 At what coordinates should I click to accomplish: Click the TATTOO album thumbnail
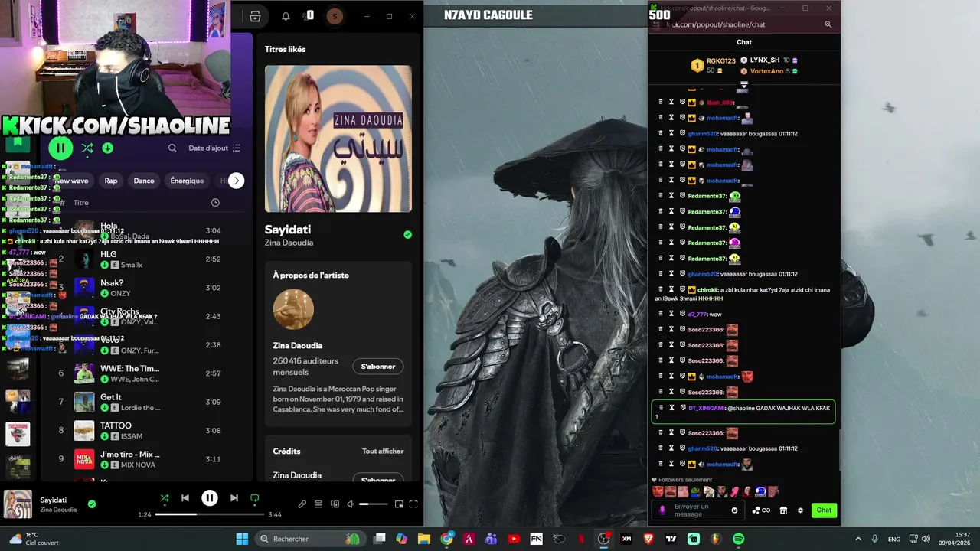coord(84,430)
